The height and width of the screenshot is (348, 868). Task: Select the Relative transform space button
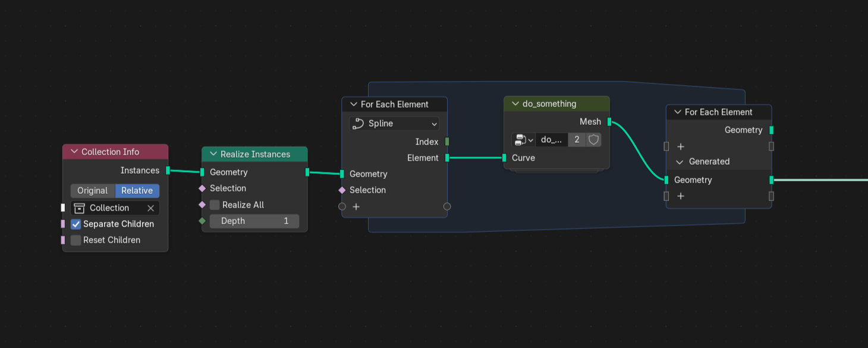(x=137, y=191)
